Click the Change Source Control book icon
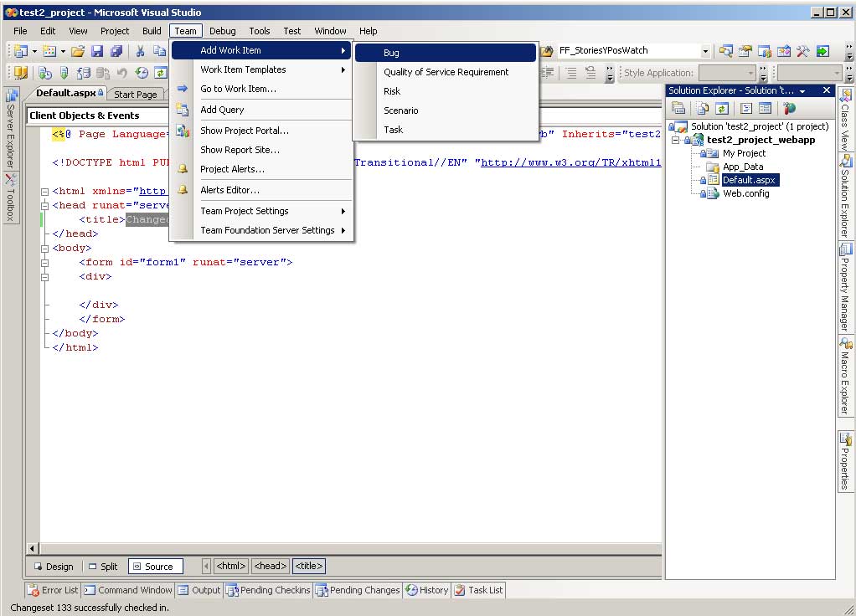Viewport: 856px width, 616px height. pos(20,73)
